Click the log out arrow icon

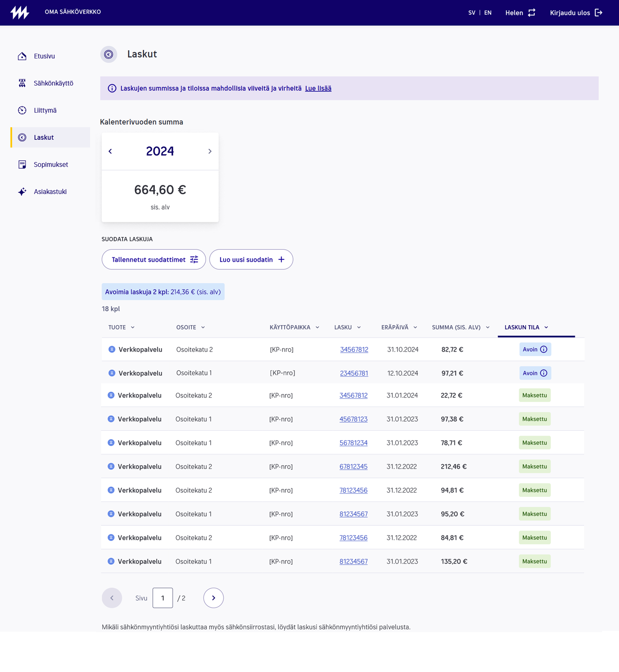click(599, 13)
